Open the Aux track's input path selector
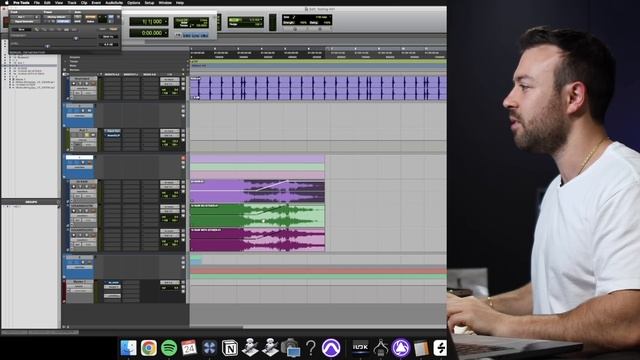The image size is (640, 360). coord(169,131)
